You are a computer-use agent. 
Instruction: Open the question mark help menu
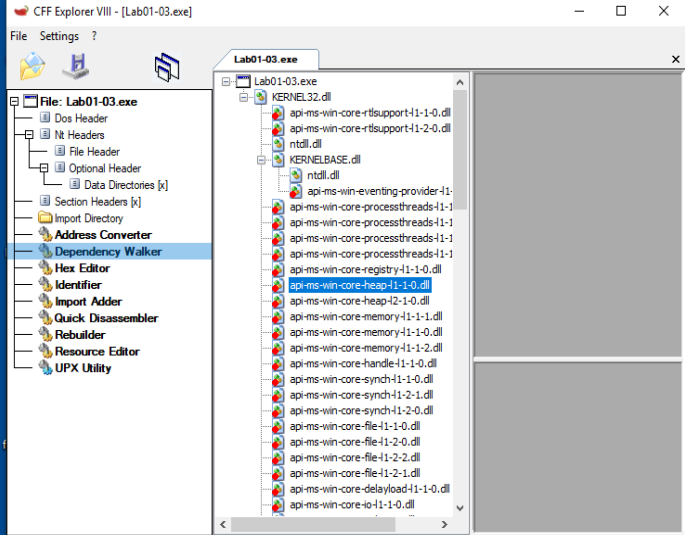pyautogui.click(x=94, y=36)
